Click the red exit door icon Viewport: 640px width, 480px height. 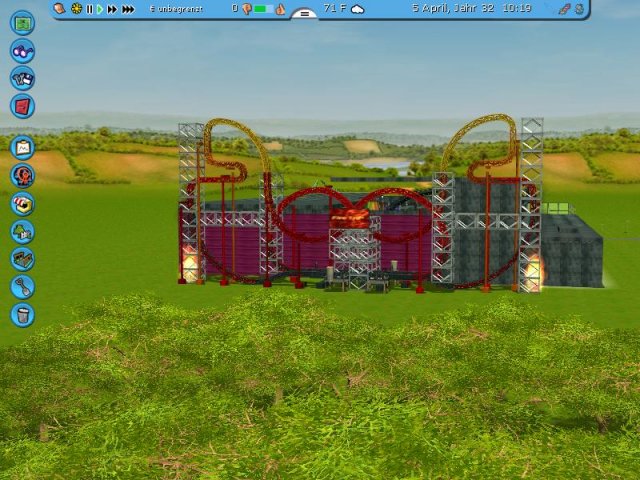[22, 106]
